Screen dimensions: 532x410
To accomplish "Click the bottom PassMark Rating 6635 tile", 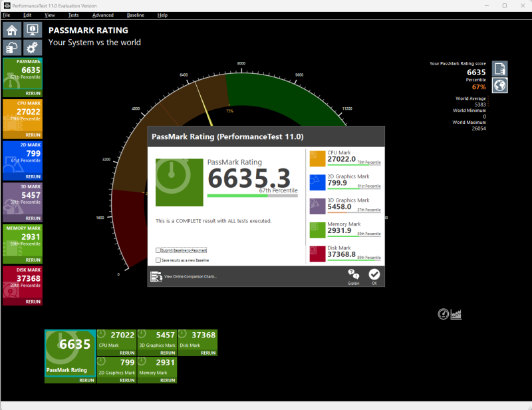I will tap(70, 353).
